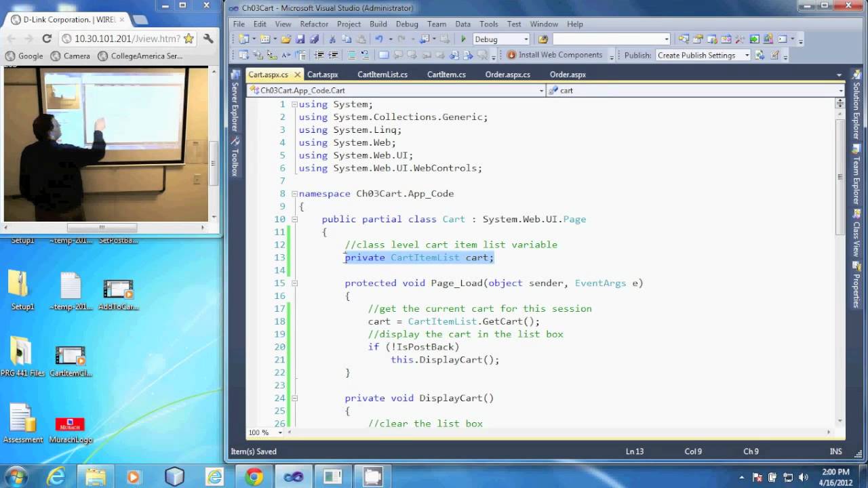The width and height of the screenshot is (868, 488).
Task: Open the Debug menu
Action: tap(407, 24)
